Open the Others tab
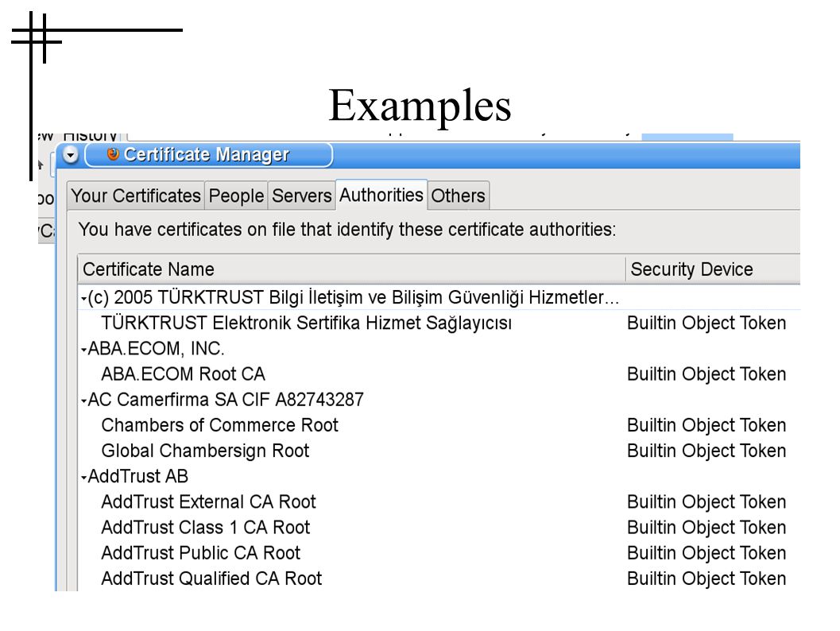The height and width of the screenshot is (631, 840). tap(458, 195)
